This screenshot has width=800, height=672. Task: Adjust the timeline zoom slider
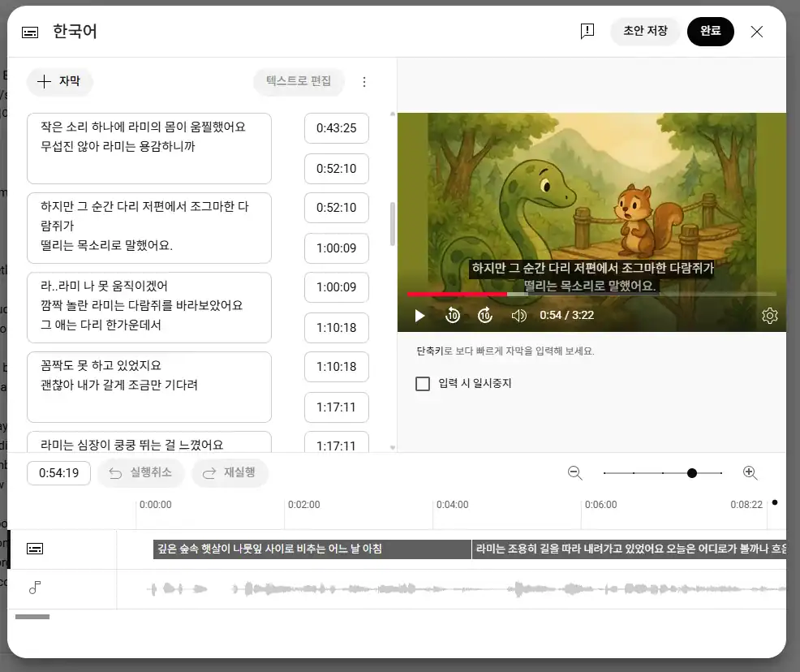(692, 472)
